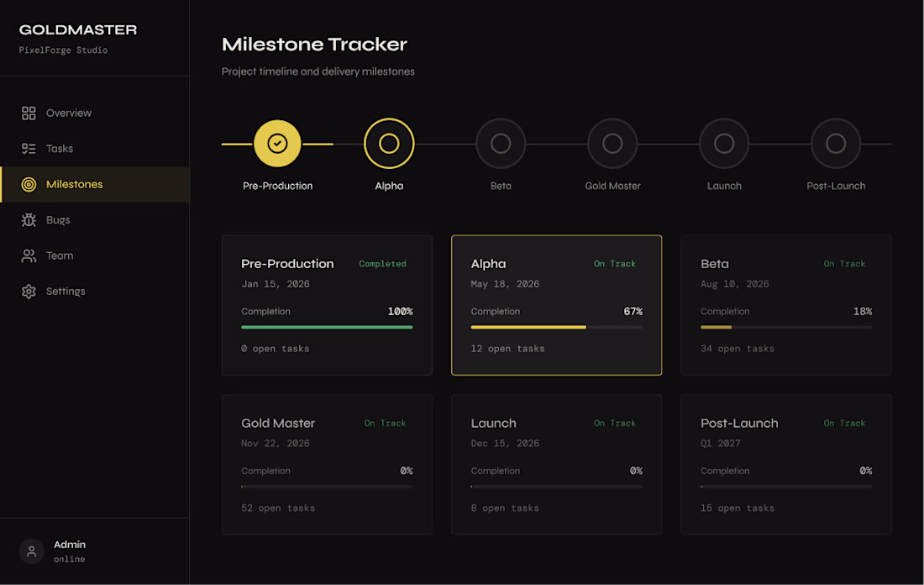Click the "Aug 10, 2026" date
The image size is (924, 585).
(735, 283)
